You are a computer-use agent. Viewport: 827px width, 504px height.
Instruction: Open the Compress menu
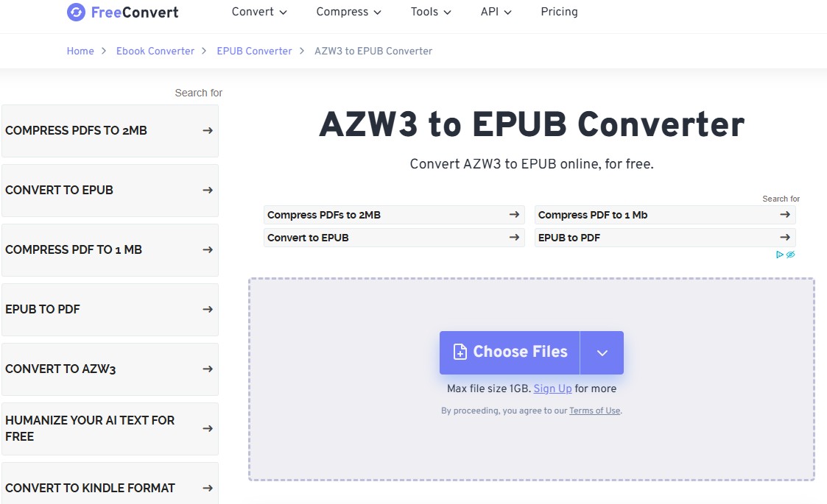[x=342, y=12]
